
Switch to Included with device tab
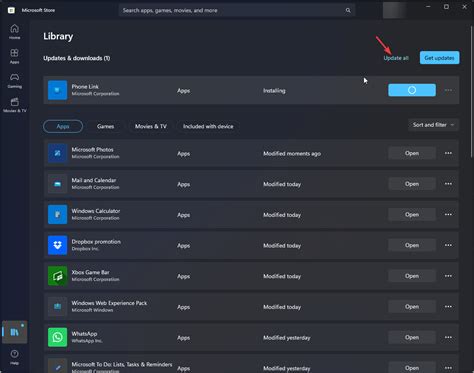[208, 126]
